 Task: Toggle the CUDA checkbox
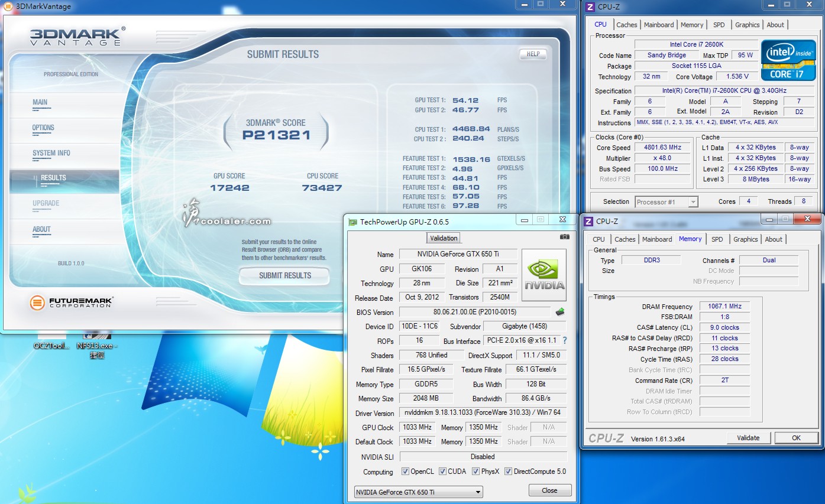(x=442, y=472)
